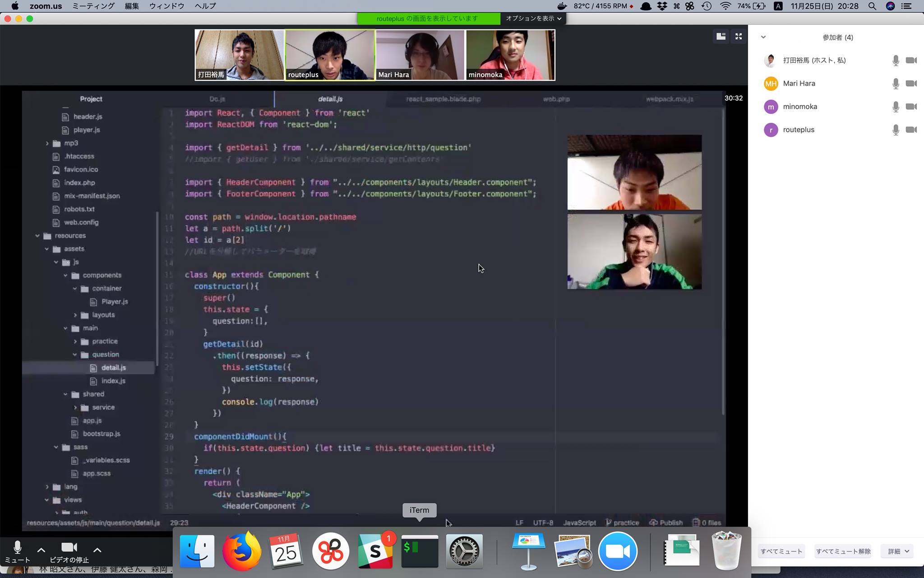This screenshot has width=924, height=578.
Task: Open iTerm from the dock
Action: pos(420,551)
